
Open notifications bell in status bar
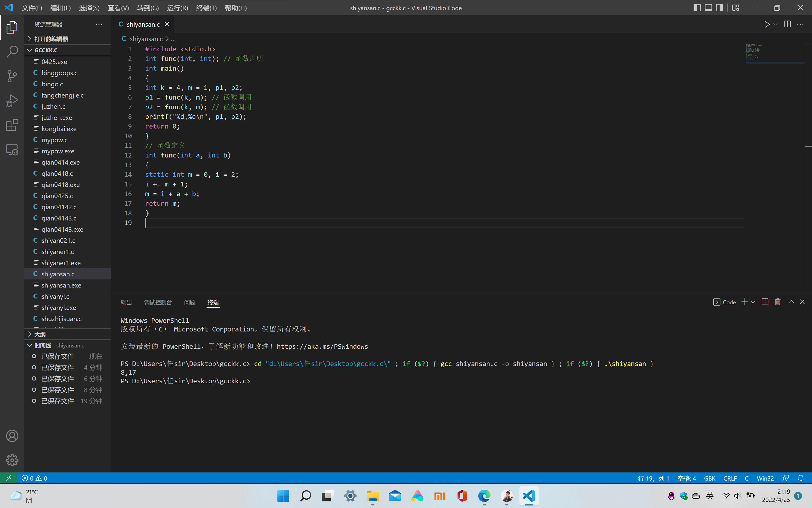tap(801, 478)
